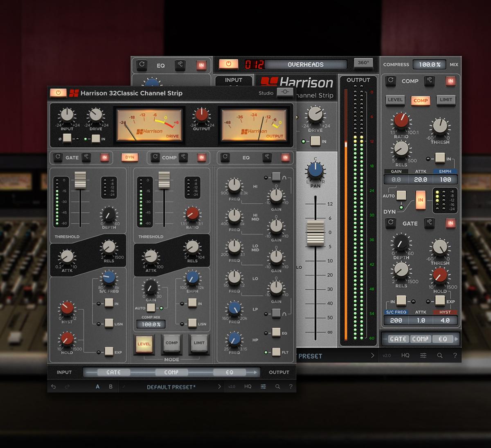Toggle the HI band bell shape button
Screen dimensions: 491x448
coord(276,177)
